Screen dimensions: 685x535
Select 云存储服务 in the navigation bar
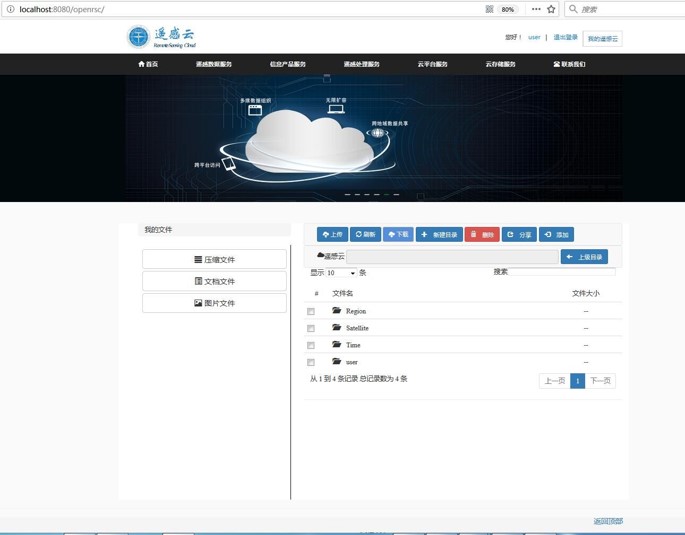pyautogui.click(x=500, y=64)
